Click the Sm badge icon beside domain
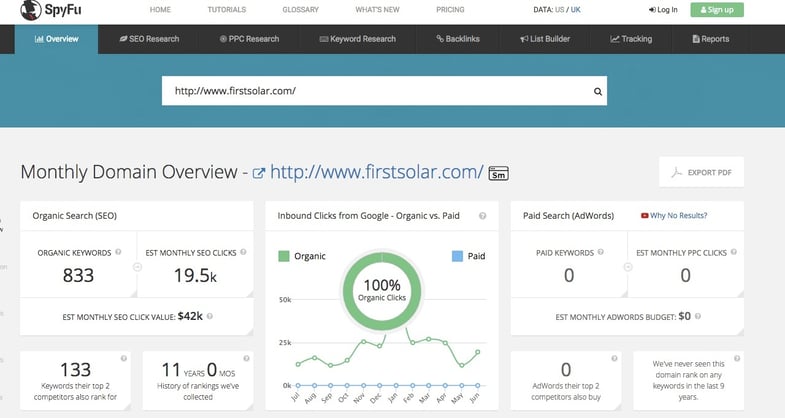Screen dimensions: 785x418 click(499, 173)
